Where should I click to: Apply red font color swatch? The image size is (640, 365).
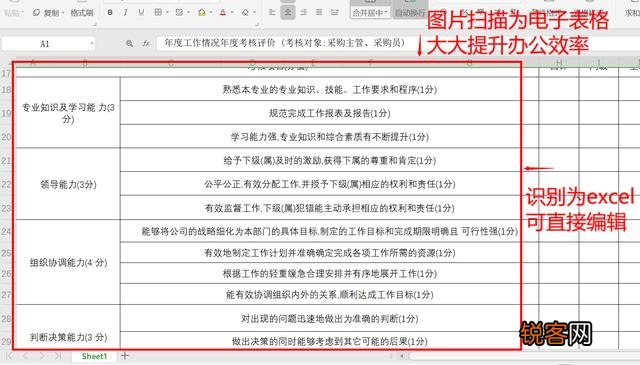(x=223, y=13)
